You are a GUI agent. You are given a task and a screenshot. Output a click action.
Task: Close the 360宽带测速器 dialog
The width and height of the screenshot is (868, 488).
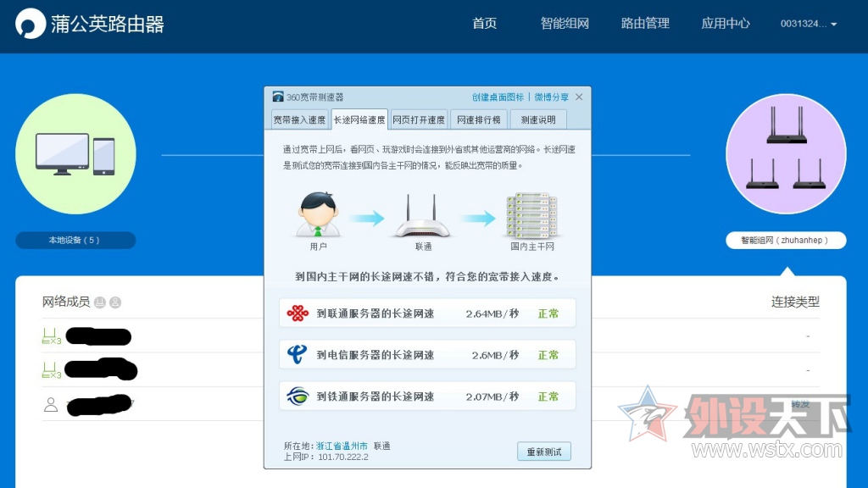(579, 97)
